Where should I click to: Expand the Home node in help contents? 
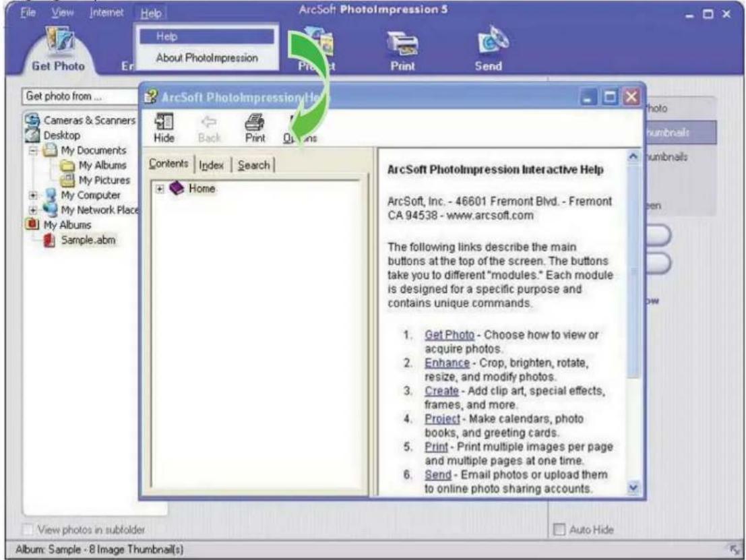pos(160,189)
